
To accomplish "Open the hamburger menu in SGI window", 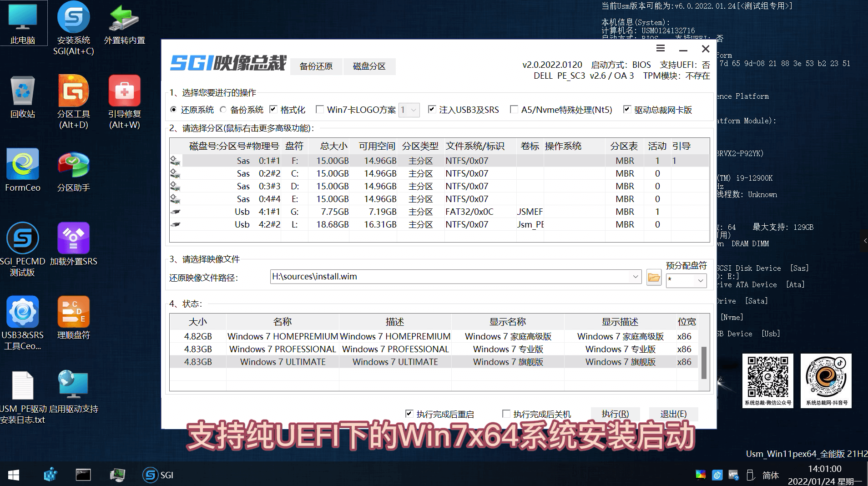I will tap(661, 49).
